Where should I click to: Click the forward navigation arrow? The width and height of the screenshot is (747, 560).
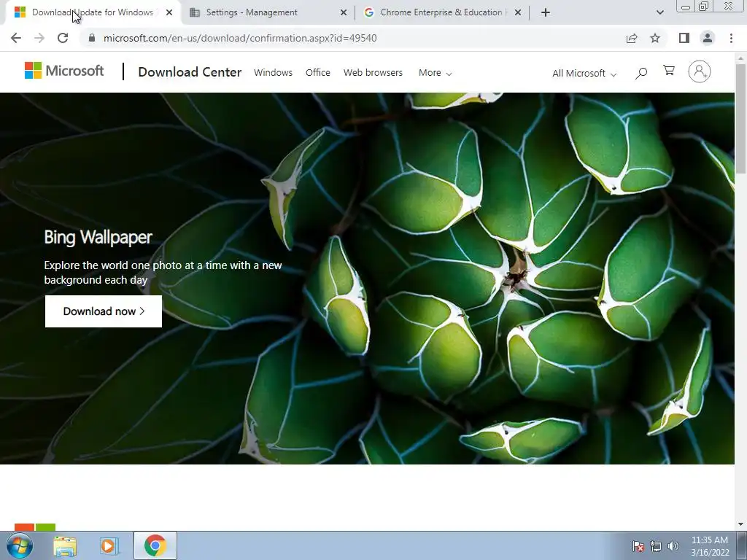(39, 38)
